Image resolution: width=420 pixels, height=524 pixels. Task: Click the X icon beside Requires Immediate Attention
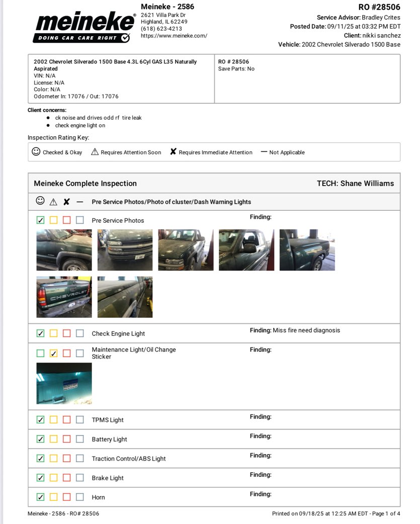(173, 152)
